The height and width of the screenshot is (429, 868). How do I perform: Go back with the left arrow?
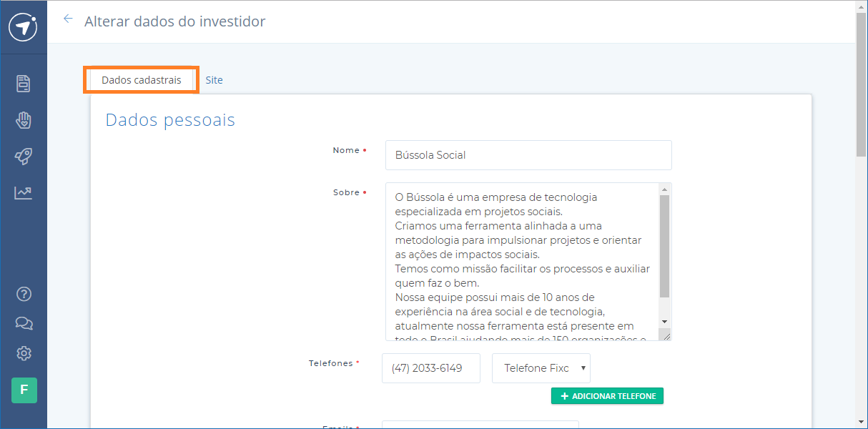click(x=68, y=19)
